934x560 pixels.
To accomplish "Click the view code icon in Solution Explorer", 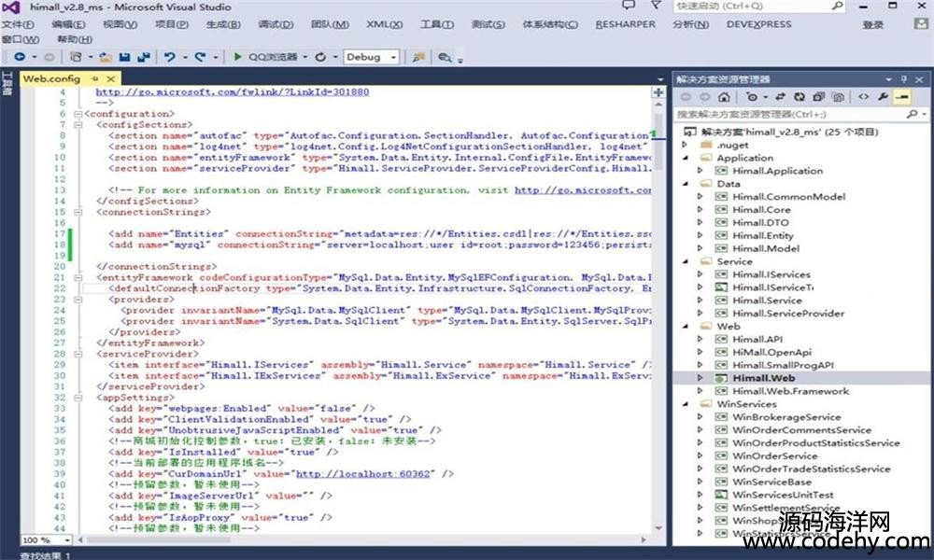I will (x=863, y=96).
